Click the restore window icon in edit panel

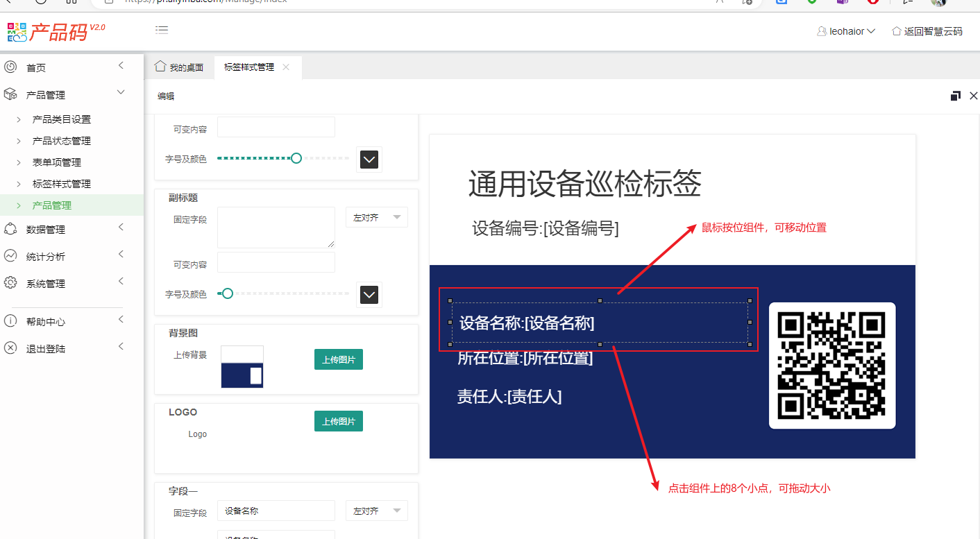coord(955,96)
